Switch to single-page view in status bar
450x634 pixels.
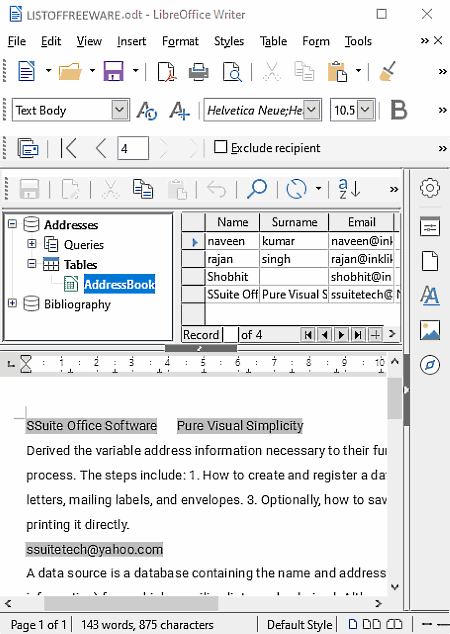click(353, 624)
